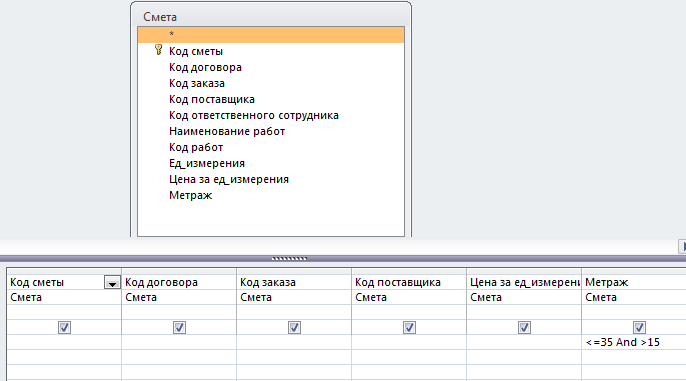This screenshot has height=381, width=686.
Task: Select field Код сметы in Смета list
Action: (x=196, y=51)
